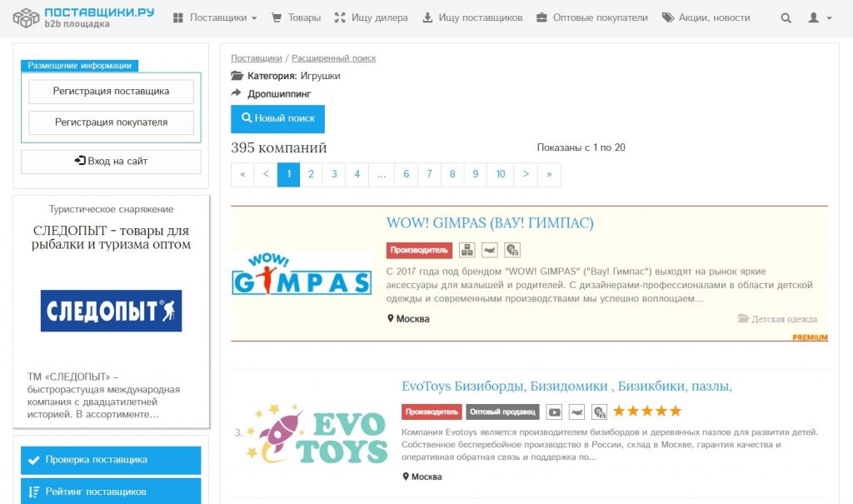Image resolution: width=853 pixels, height=504 pixels.
Task: Click the handshake icon on EvoToys
Action: pos(576,412)
